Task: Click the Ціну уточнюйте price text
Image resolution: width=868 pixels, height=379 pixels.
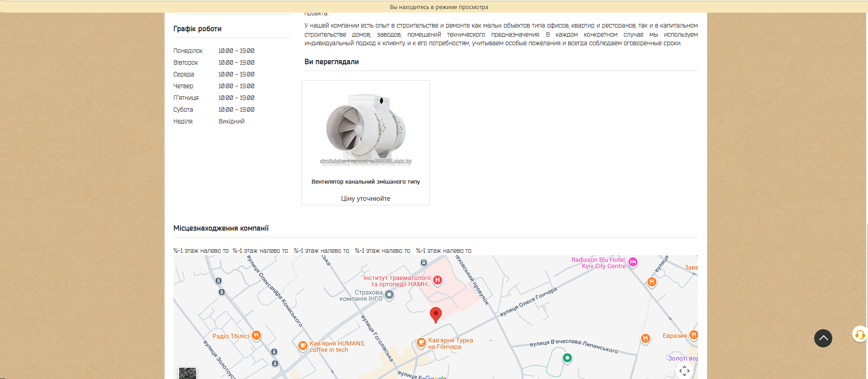Action: coord(365,199)
